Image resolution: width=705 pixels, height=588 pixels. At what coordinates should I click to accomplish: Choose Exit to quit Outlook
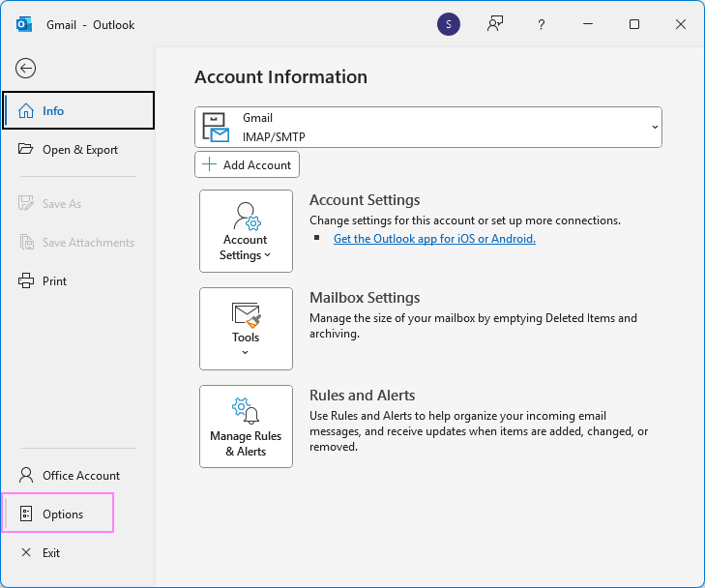(78, 552)
